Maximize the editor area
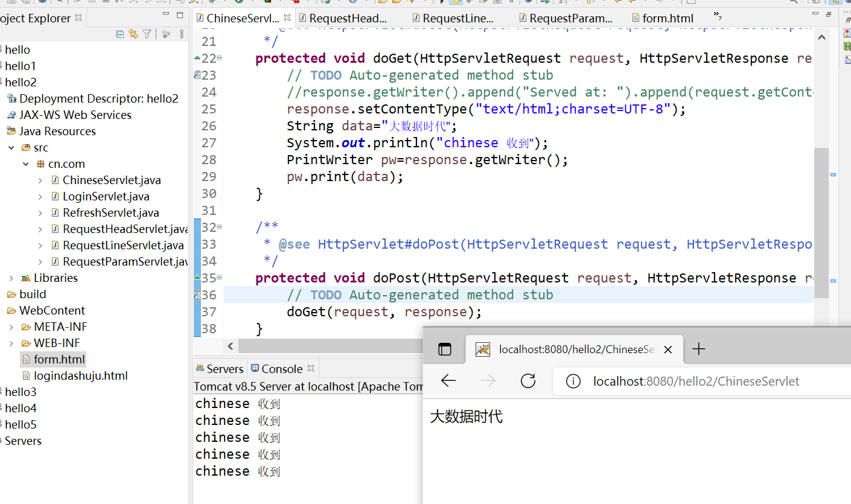Image resolution: width=851 pixels, height=504 pixels. (x=829, y=15)
